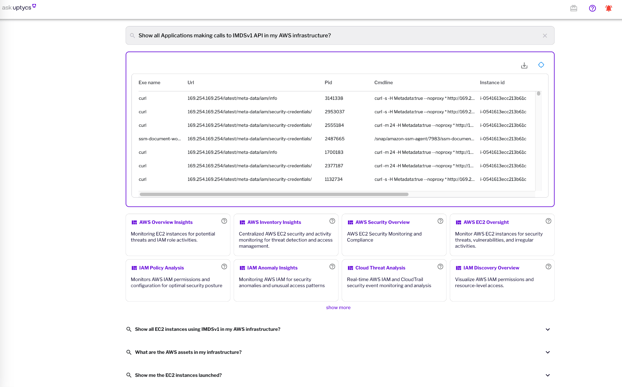Click dashboard icon beside AWS EC2 Oversight

click(x=458, y=222)
